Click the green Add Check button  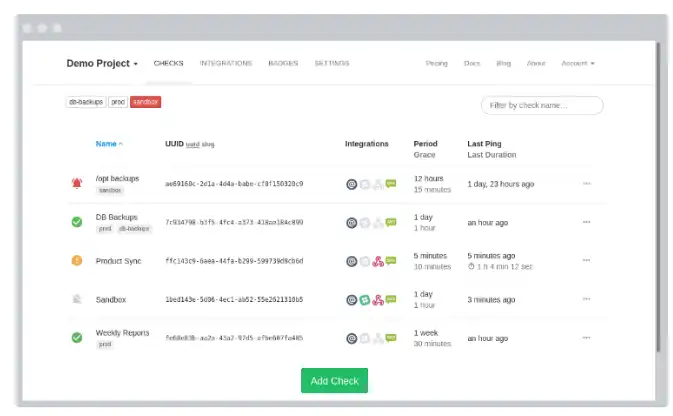point(334,380)
